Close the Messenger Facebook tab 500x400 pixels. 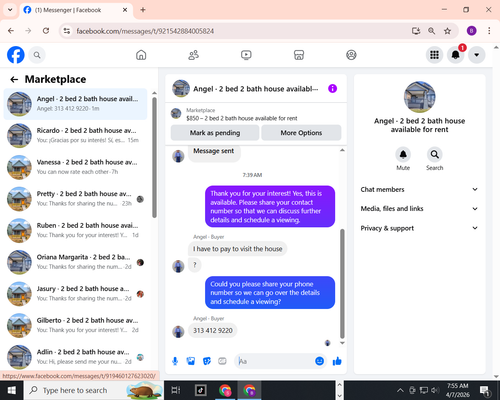point(125,10)
